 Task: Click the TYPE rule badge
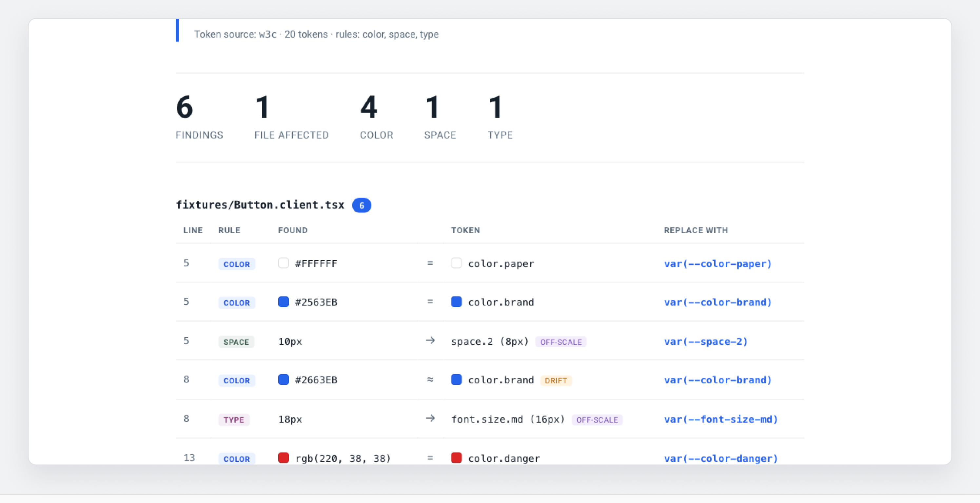234,420
